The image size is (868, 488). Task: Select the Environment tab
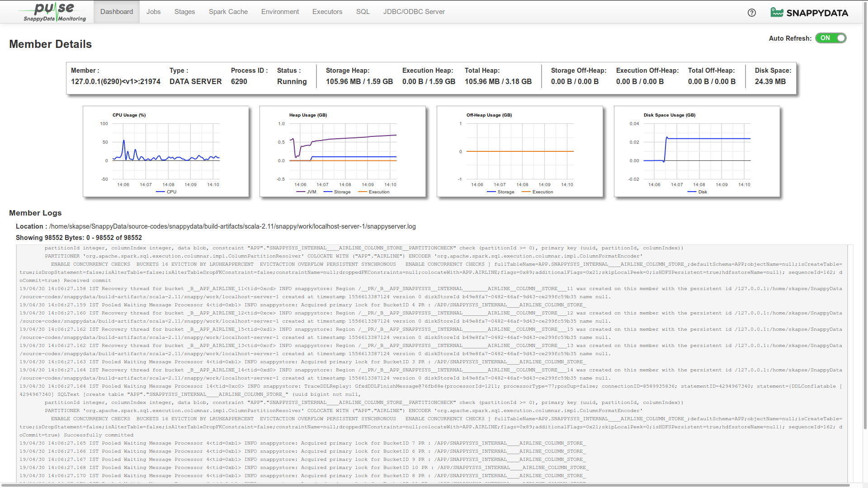point(280,12)
